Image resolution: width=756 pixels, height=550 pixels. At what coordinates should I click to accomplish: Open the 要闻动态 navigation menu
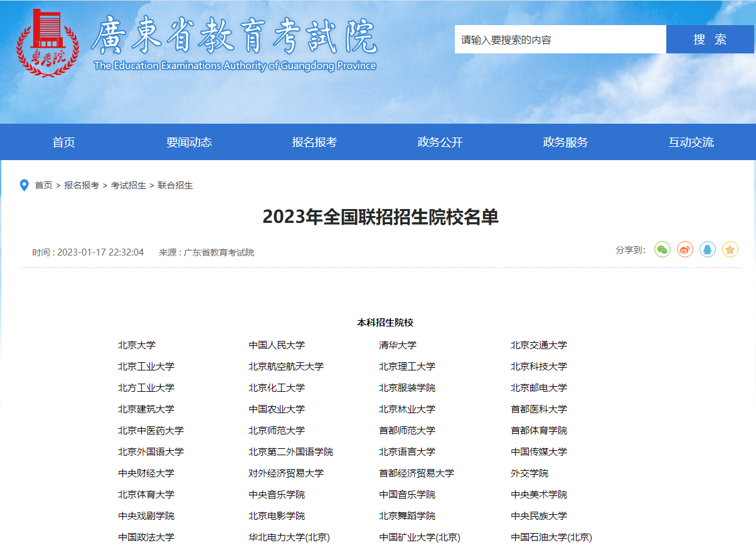(x=189, y=143)
